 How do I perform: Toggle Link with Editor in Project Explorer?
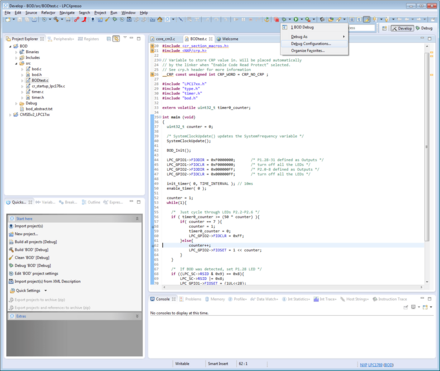116,39
